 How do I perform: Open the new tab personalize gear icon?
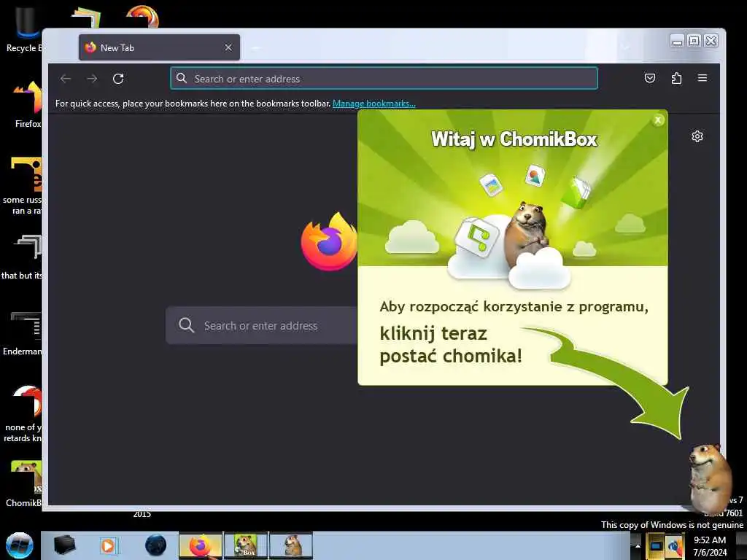point(697,136)
